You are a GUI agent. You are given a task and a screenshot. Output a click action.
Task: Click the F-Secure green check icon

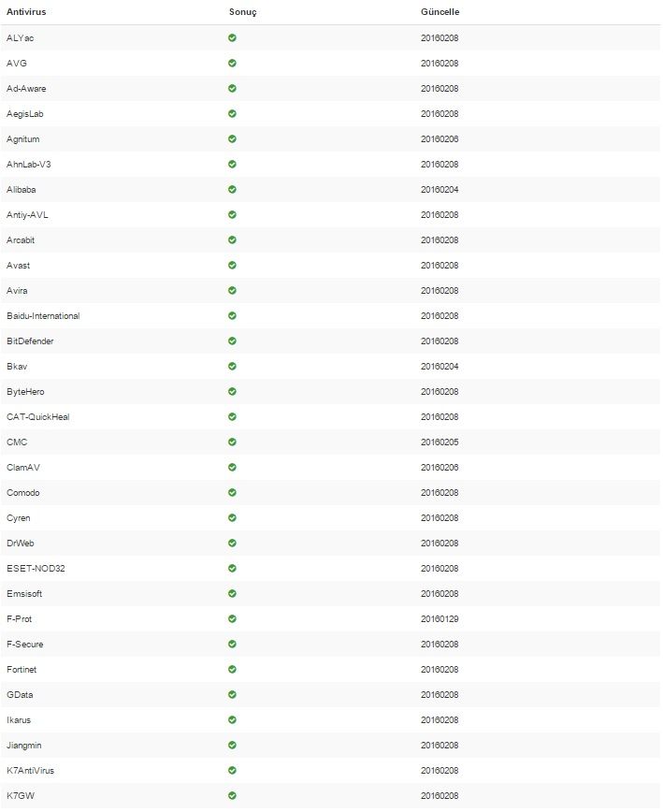(x=233, y=644)
